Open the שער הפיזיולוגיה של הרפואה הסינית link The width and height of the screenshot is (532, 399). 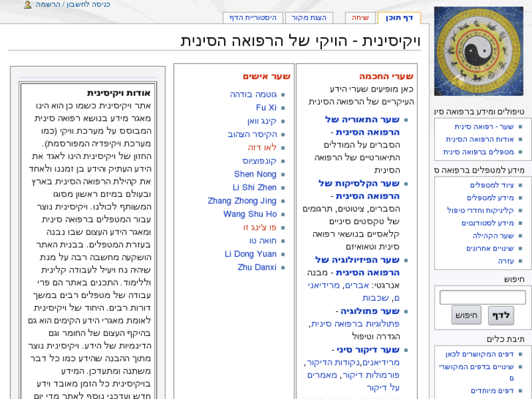[x=357, y=266]
